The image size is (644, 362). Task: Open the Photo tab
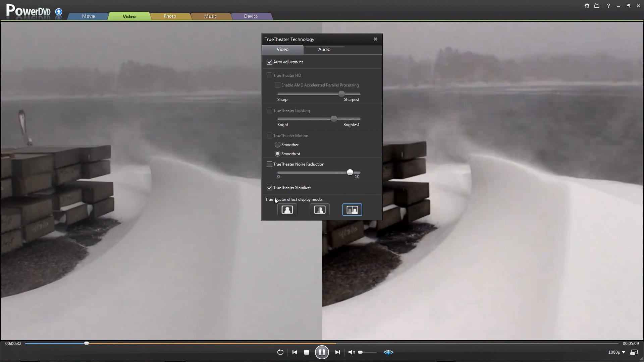click(170, 16)
